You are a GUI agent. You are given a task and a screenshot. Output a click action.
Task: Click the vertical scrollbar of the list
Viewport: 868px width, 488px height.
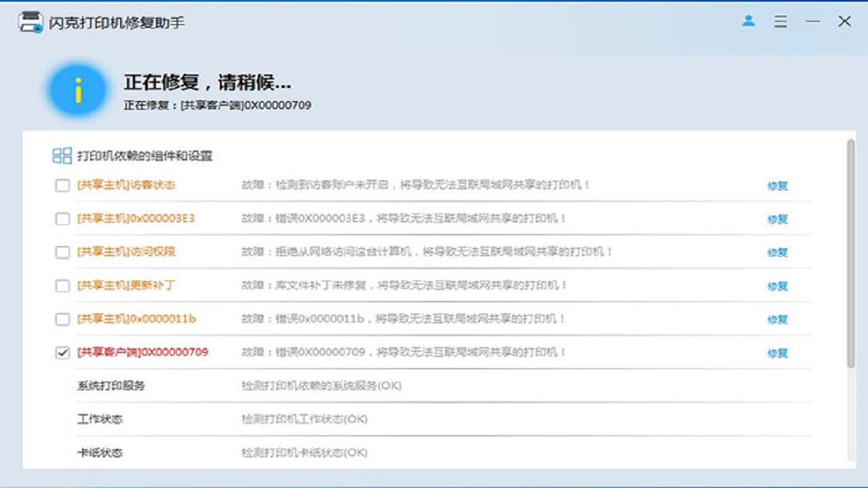click(850, 254)
